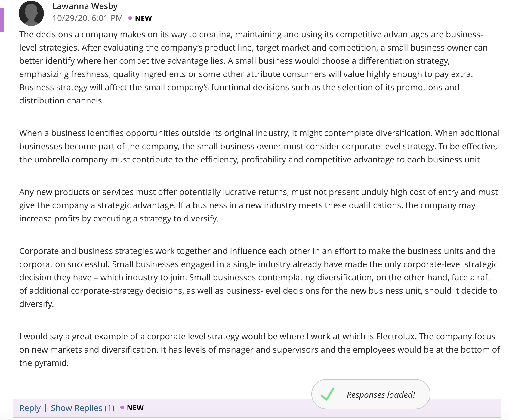The height and width of the screenshot is (420, 509).
Task: Open the Lawanna Wesby author name
Action: [85, 6]
